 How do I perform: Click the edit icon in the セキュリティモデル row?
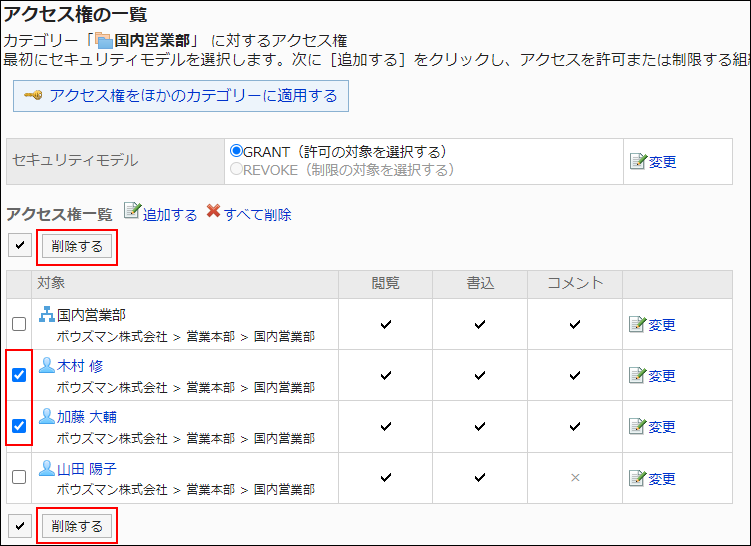[x=638, y=162]
